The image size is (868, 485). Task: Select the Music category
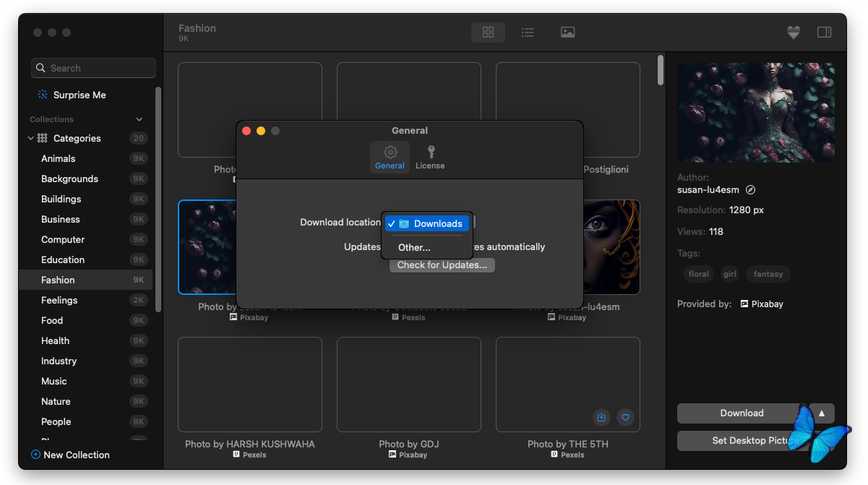pyautogui.click(x=85, y=381)
